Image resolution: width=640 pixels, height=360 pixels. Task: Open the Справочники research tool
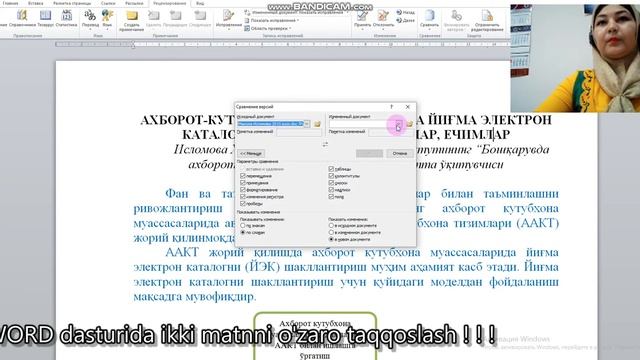tap(22, 19)
